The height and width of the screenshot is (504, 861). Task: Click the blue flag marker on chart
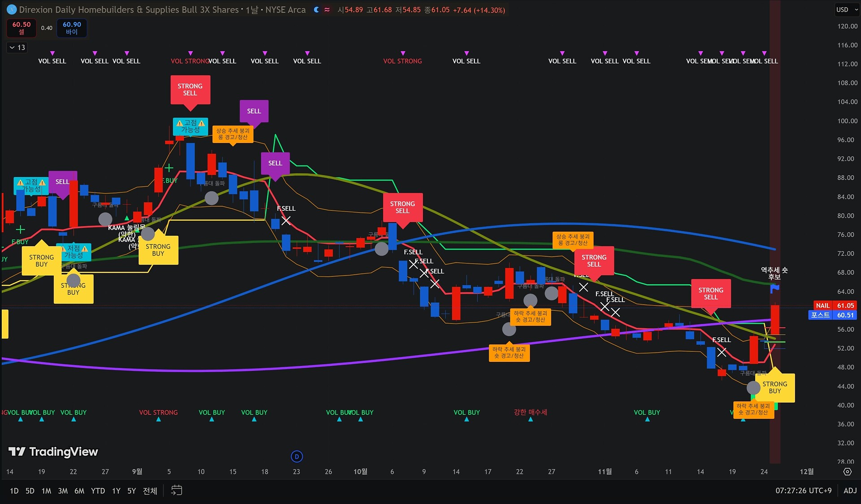click(x=774, y=289)
